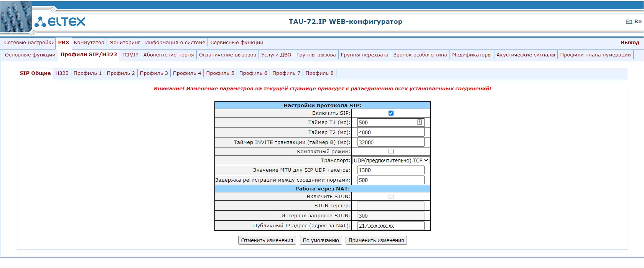Toggle the Включить SIP checkbox
Screen dimensions: 644x268
pos(391,113)
